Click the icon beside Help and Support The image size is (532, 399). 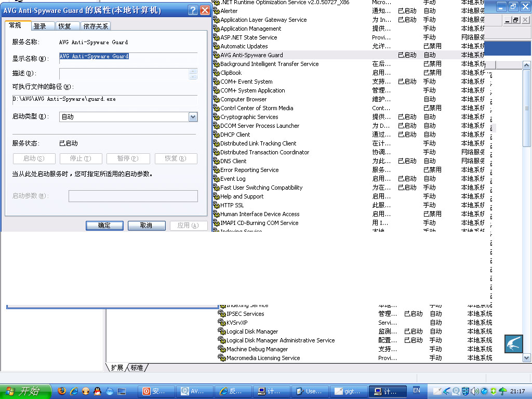(x=216, y=196)
